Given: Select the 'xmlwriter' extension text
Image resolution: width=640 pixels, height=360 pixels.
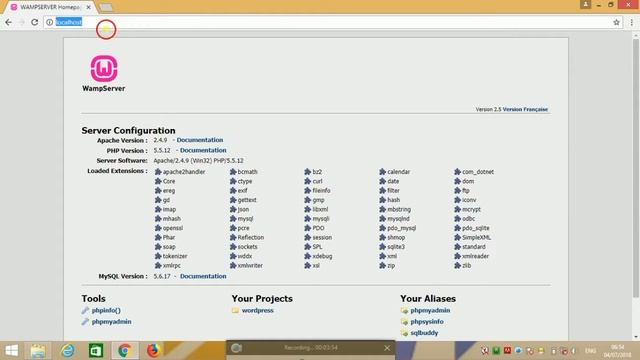Looking at the screenshot, I should pos(250,266).
